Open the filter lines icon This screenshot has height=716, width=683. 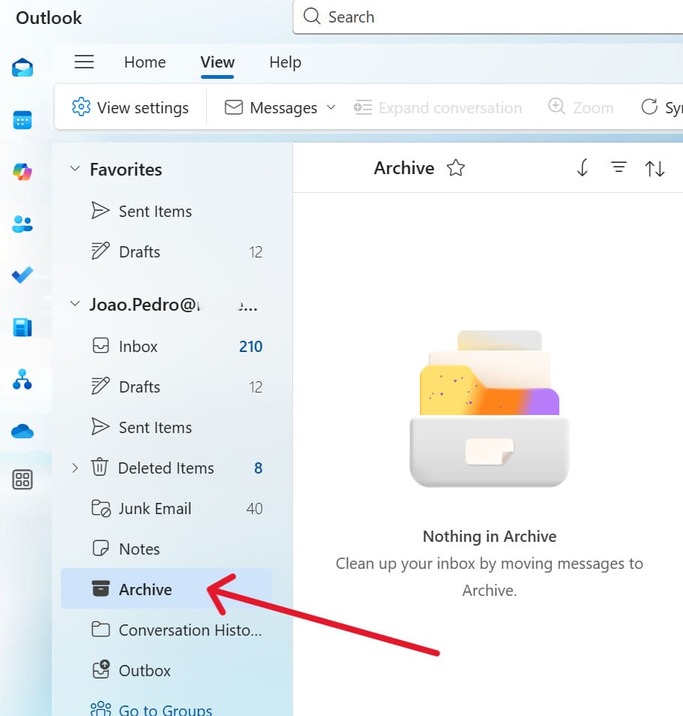pos(619,167)
